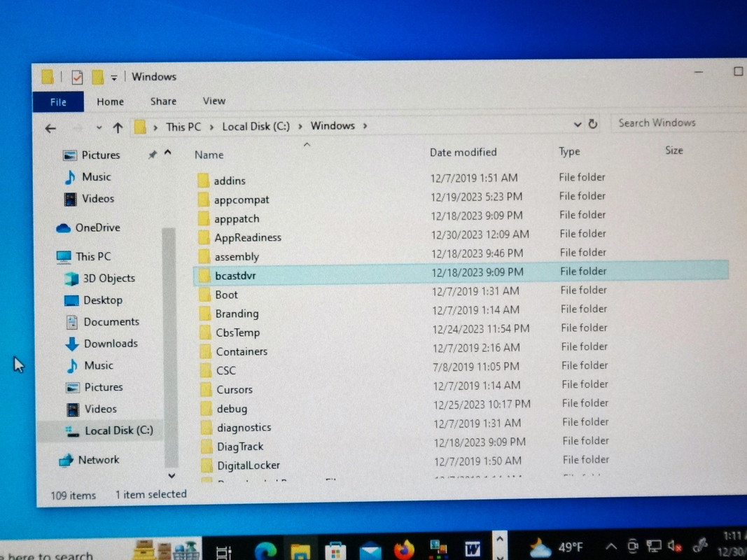Select the addins folder icon
Screen dimensions: 747x560
pyautogui.click(x=204, y=181)
